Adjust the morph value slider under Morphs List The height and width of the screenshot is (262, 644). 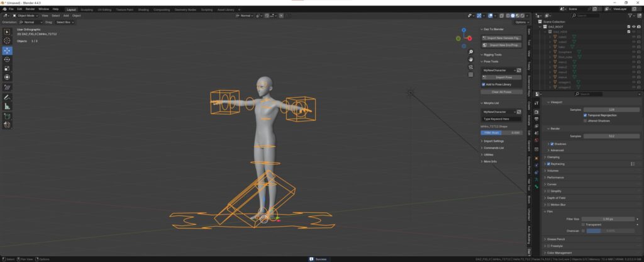click(501, 133)
